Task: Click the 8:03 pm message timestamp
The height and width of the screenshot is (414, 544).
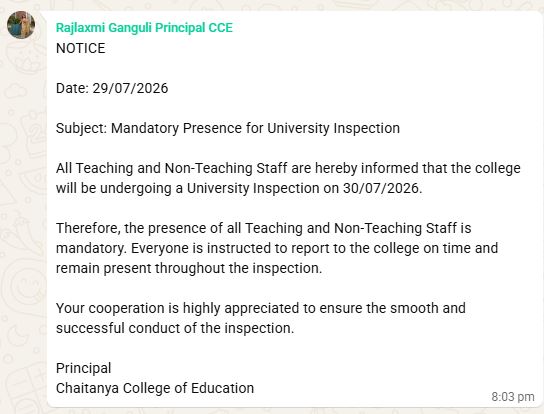Action: 513,397
